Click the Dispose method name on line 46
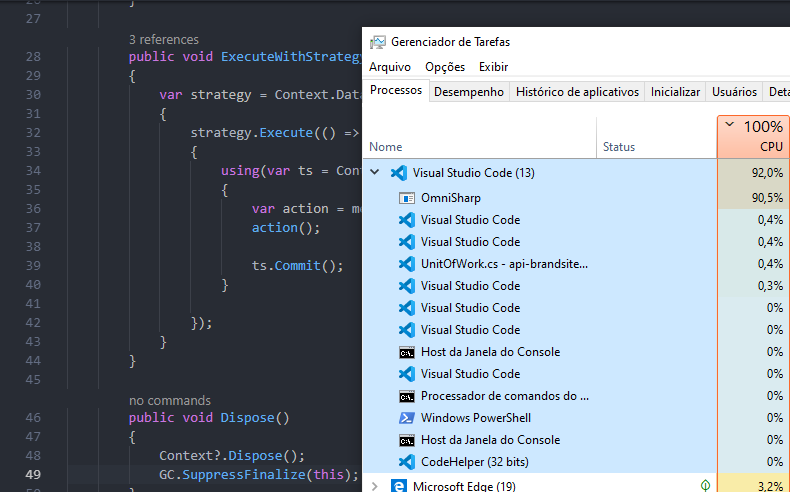This screenshot has height=492, width=790. (247, 418)
